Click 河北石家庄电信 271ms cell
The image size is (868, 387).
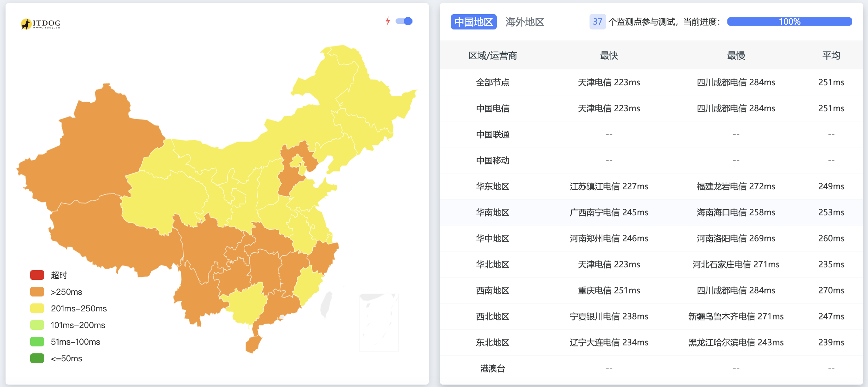tap(736, 264)
